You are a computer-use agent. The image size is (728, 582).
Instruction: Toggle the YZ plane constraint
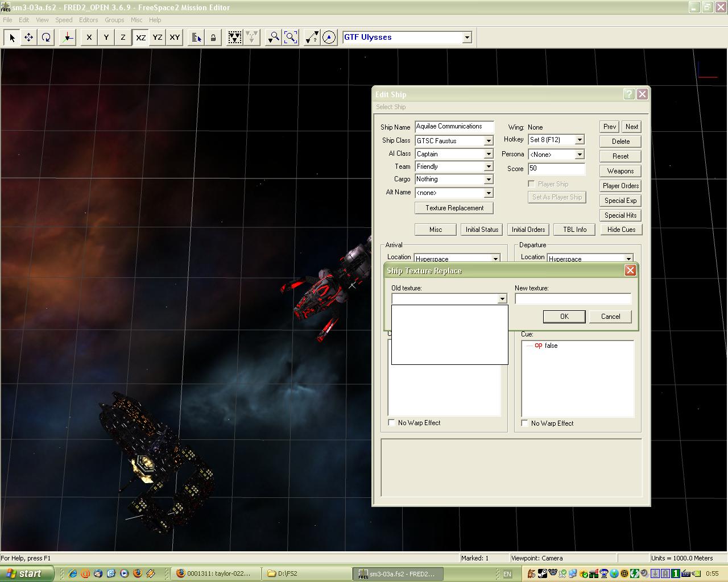[x=158, y=38]
